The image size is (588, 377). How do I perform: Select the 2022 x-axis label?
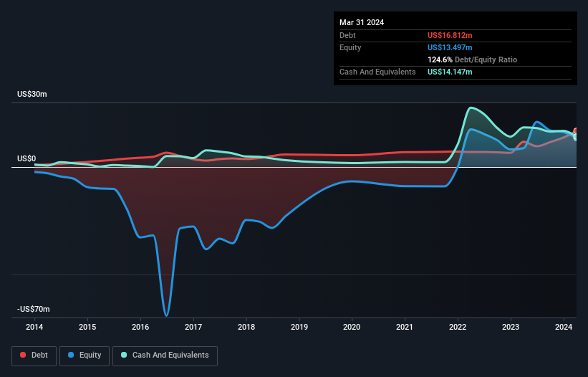[458, 327]
